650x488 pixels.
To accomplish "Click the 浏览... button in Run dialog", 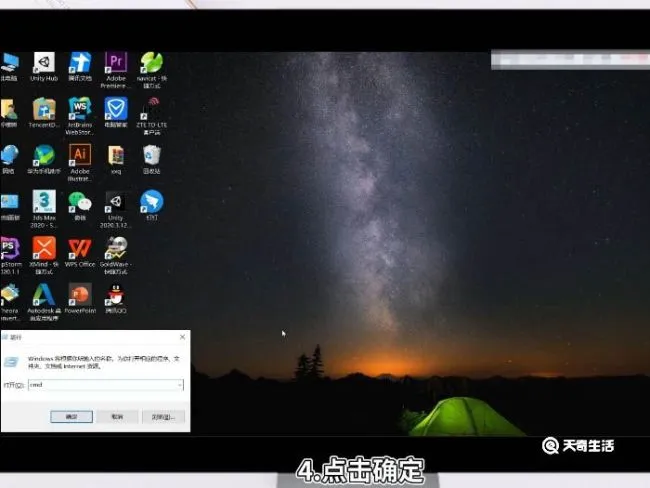I will [x=163, y=417].
